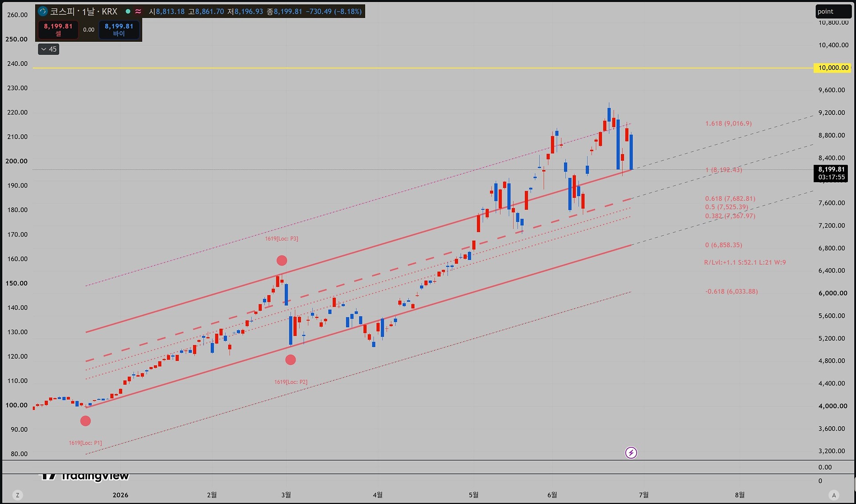The width and height of the screenshot is (856, 504).
Task: Click the 4,000.00 label on the right price axis
Action: coord(833,406)
